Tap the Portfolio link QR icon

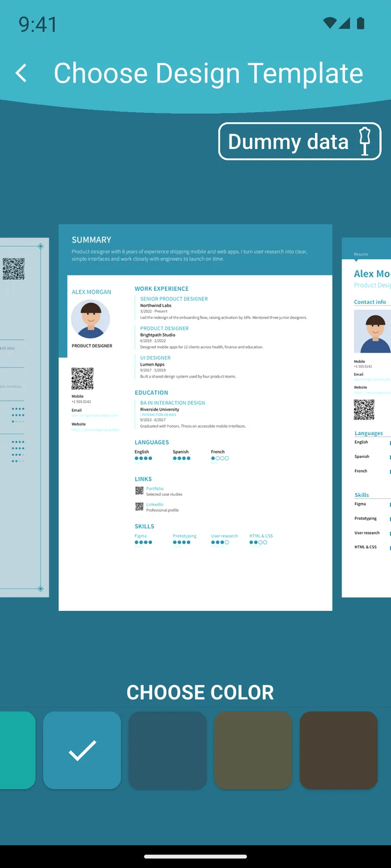pos(139,491)
